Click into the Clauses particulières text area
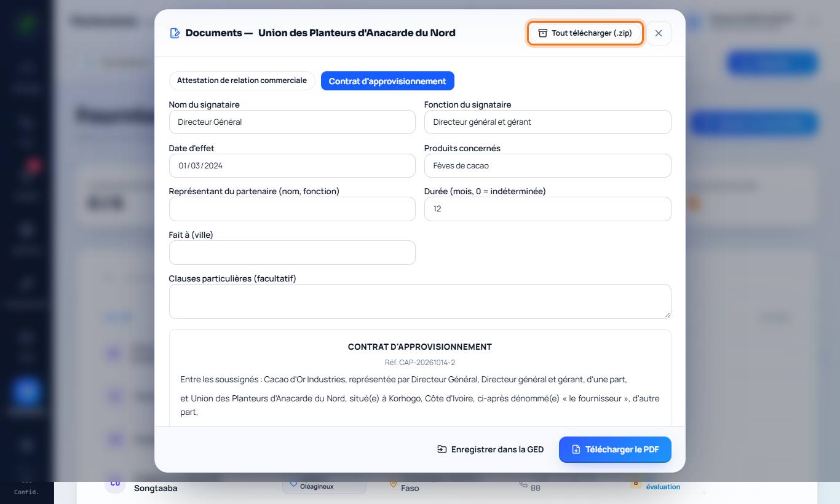The width and height of the screenshot is (840, 504). [x=420, y=301]
